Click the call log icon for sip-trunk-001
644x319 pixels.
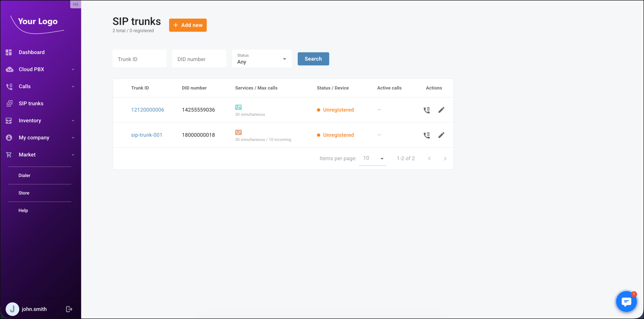[427, 135]
